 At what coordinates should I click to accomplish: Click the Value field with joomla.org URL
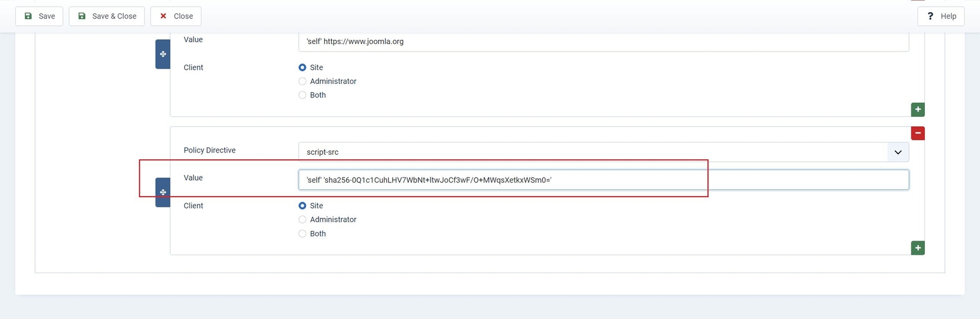603,42
